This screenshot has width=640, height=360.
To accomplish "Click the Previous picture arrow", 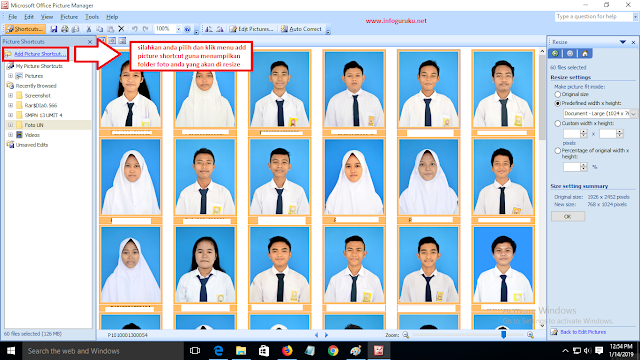I will point(316,335).
